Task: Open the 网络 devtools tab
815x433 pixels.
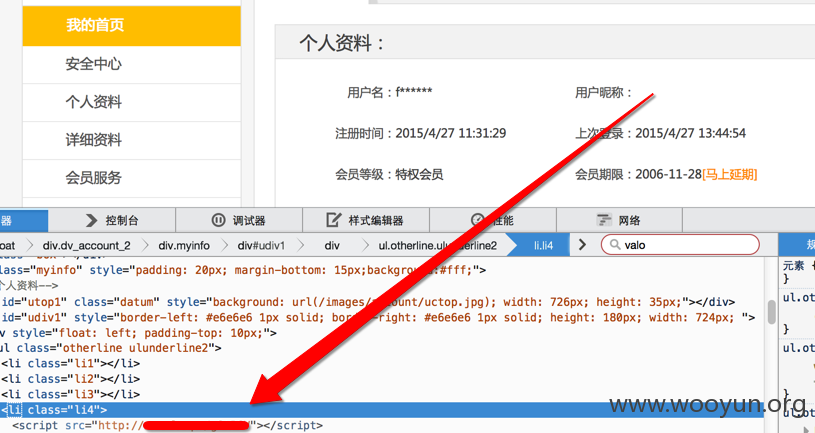Action: click(620, 220)
